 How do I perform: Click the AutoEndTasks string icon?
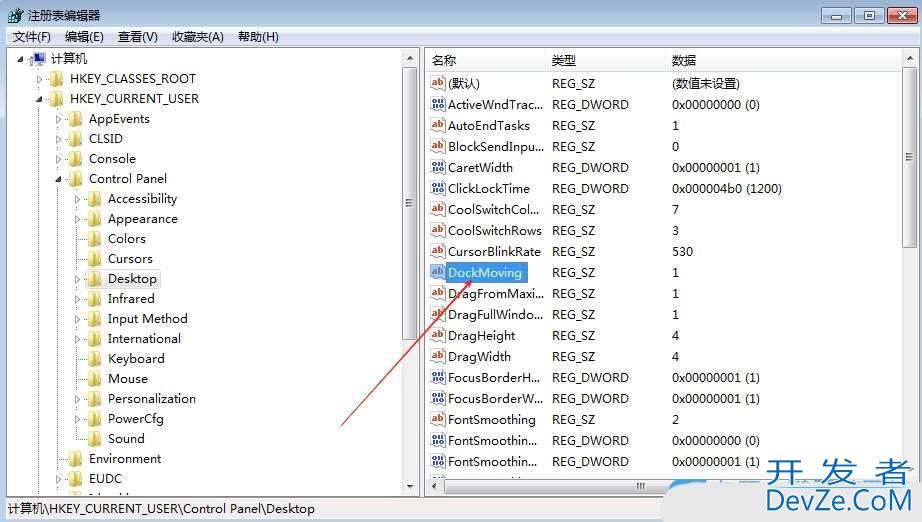[x=438, y=125]
